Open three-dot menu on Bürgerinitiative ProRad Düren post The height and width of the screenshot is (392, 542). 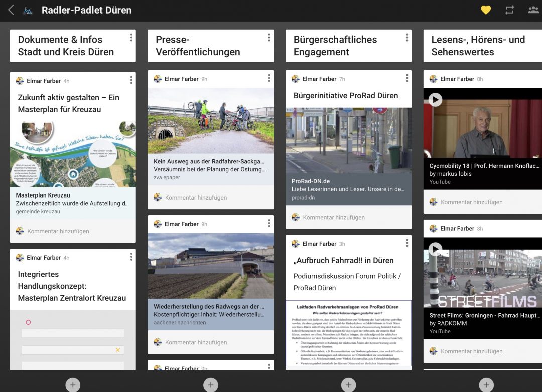407,78
